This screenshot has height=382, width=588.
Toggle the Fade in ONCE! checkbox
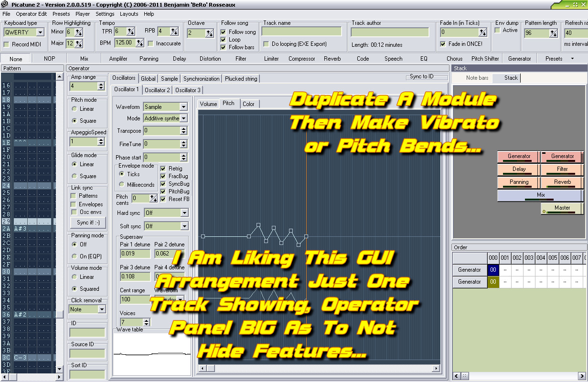443,44
